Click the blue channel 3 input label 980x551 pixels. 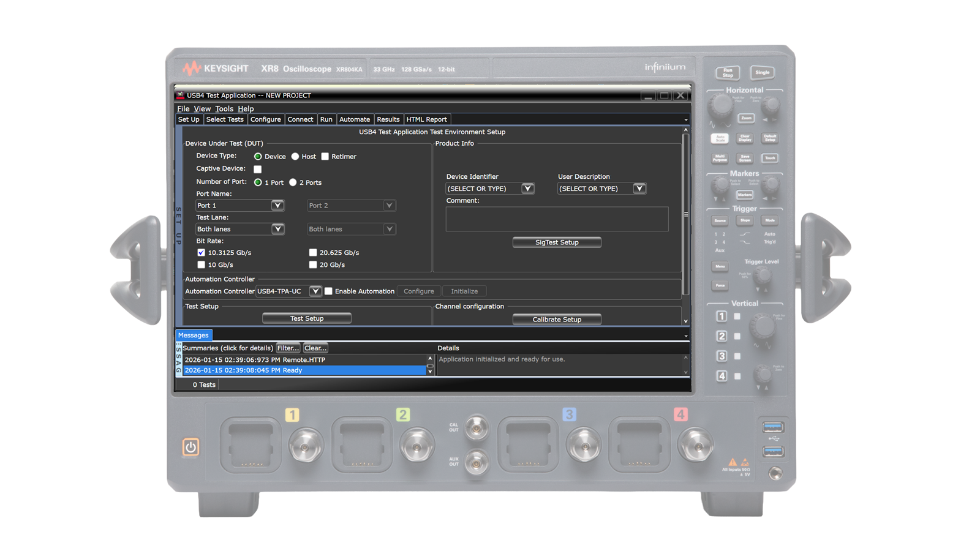(x=569, y=415)
